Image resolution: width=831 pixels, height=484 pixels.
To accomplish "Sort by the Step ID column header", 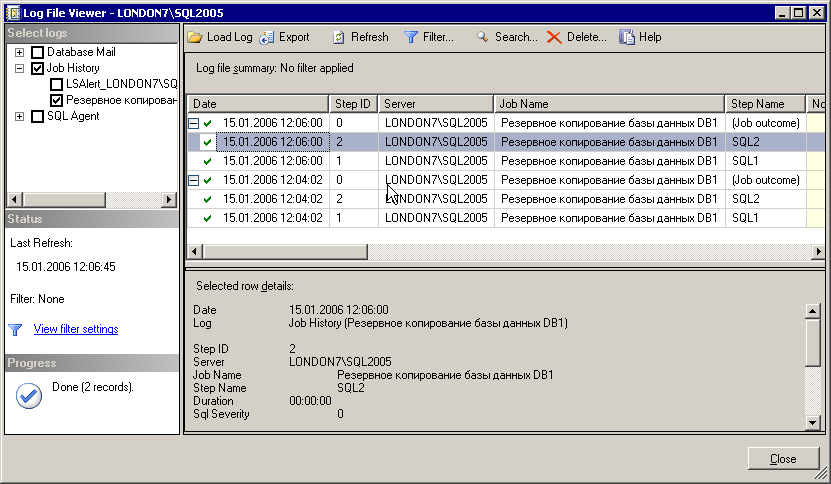I will (353, 104).
